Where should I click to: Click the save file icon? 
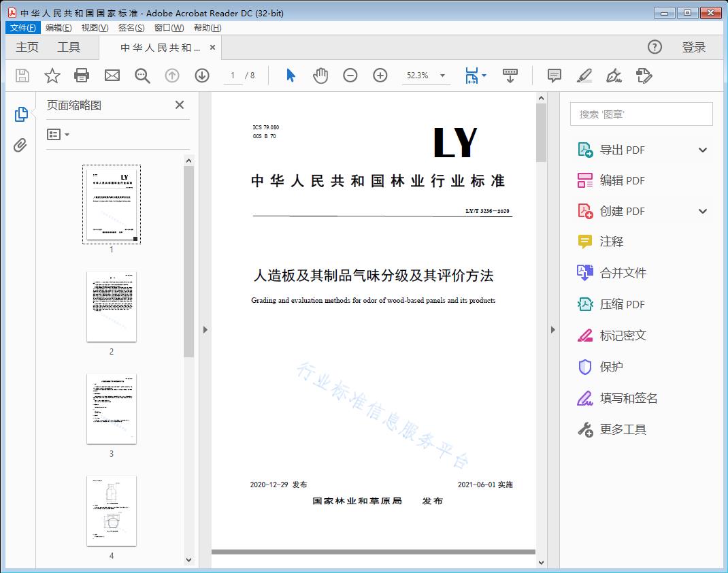point(21,76)
